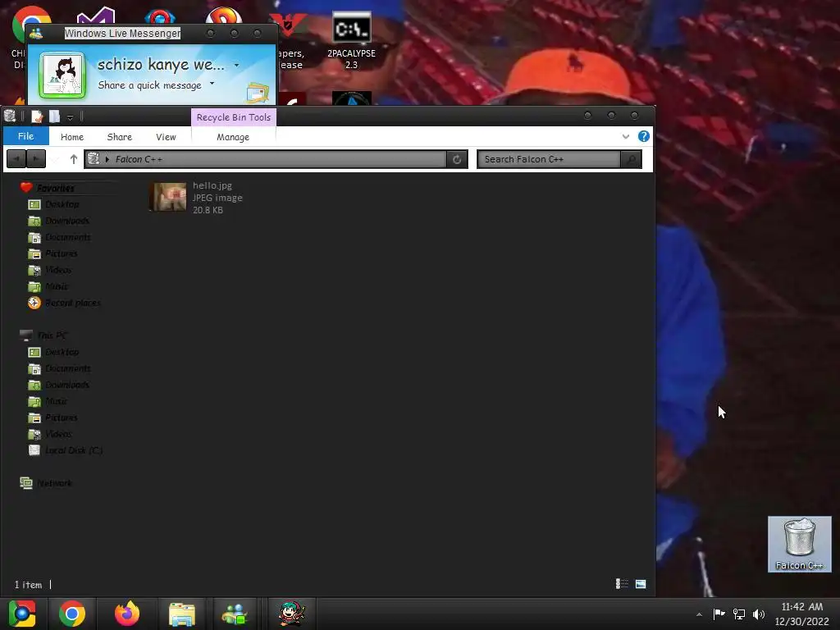Go forward using the Explorer forward arrow
This screenshot has height=630, width=840.
tap(36, 159)
